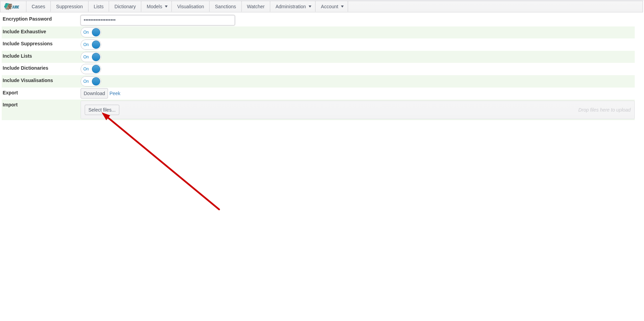Expand the Administration dropdown menu
This screenshot has width=644, height=321.
pos(293,7)
